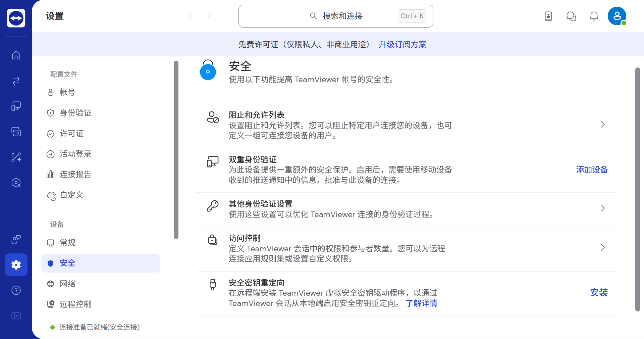This screenshot has height=339, width=644.
Task: Click 安装 for security key redirection
Action: (599, 292)
